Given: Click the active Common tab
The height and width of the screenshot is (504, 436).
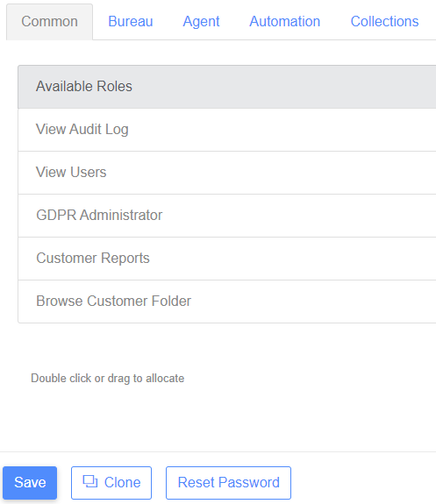Looking at the screenshot, I should tap(49, 22).
